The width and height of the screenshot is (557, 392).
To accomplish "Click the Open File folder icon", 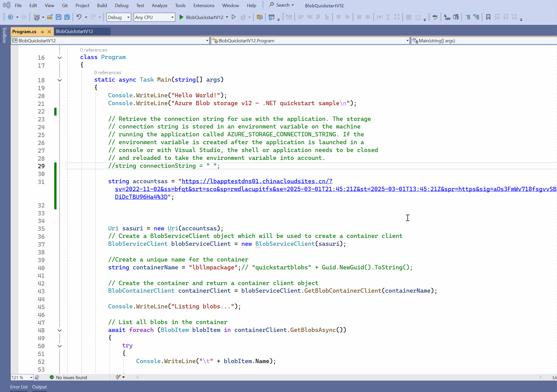I will pos(50,17).
